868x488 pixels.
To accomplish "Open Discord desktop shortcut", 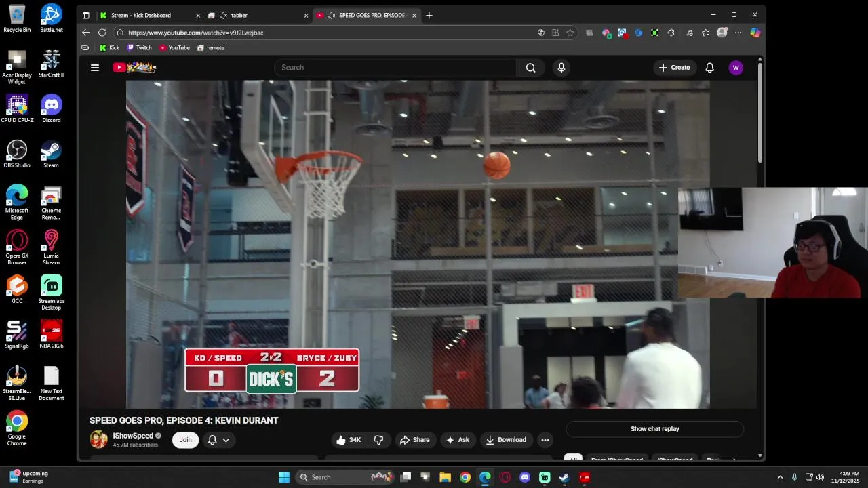I will [51, 109].
